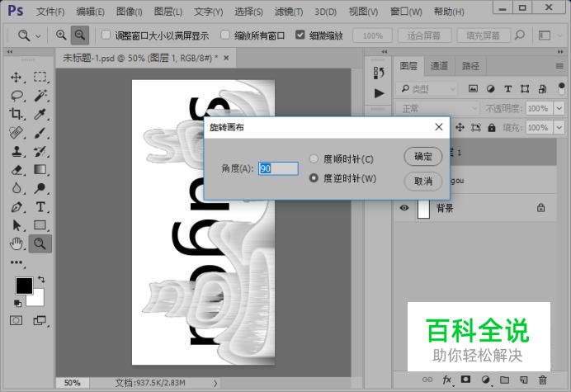Screen dimensions: 571x392
Task: Click Zoom In mode in options bar
Action: click(x=61, y=35)
